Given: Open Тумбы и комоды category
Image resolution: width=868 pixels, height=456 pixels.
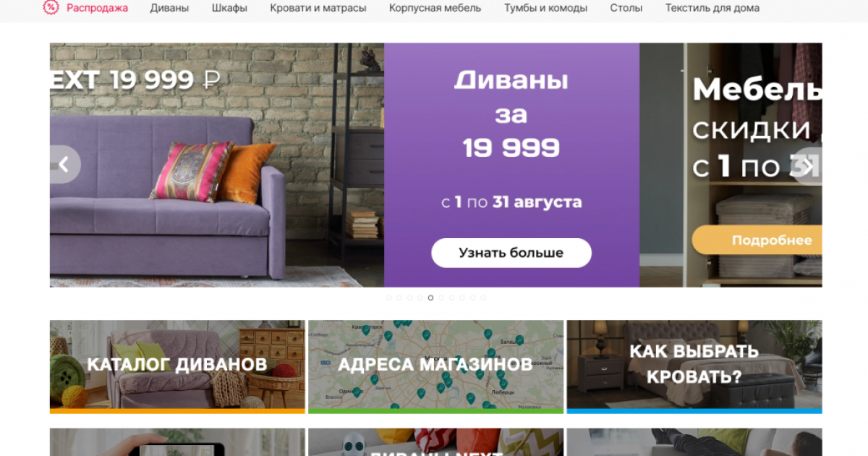Looking at the screenshot, I should (545, 8).
